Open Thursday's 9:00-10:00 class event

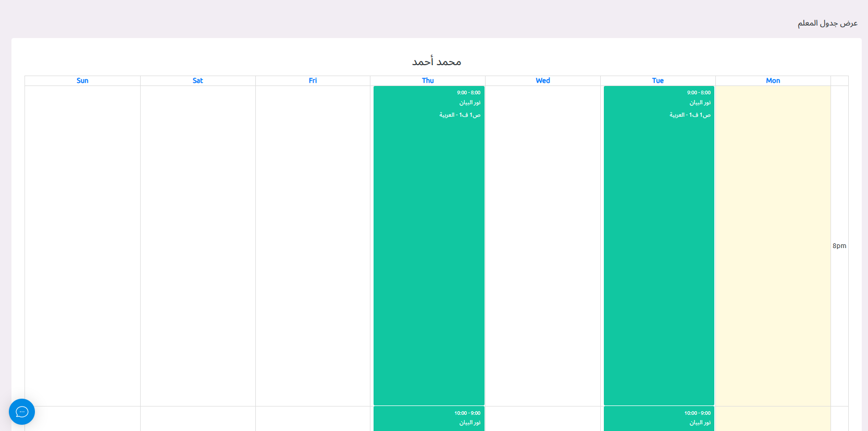429,418
